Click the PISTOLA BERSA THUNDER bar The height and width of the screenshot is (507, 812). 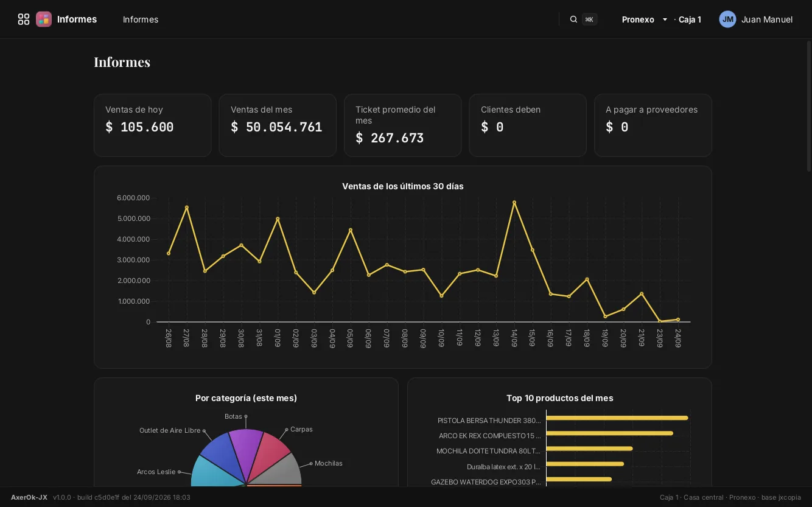pyautogui.click(x=617, y=418)
